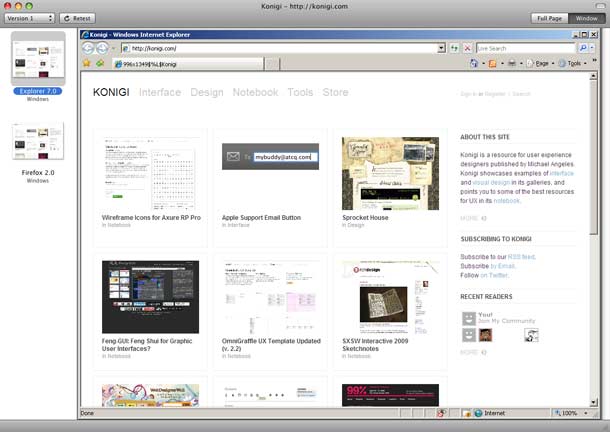610x432 pixels.
Task: Click the IE back arrow button
Action: tap(88, 48)
